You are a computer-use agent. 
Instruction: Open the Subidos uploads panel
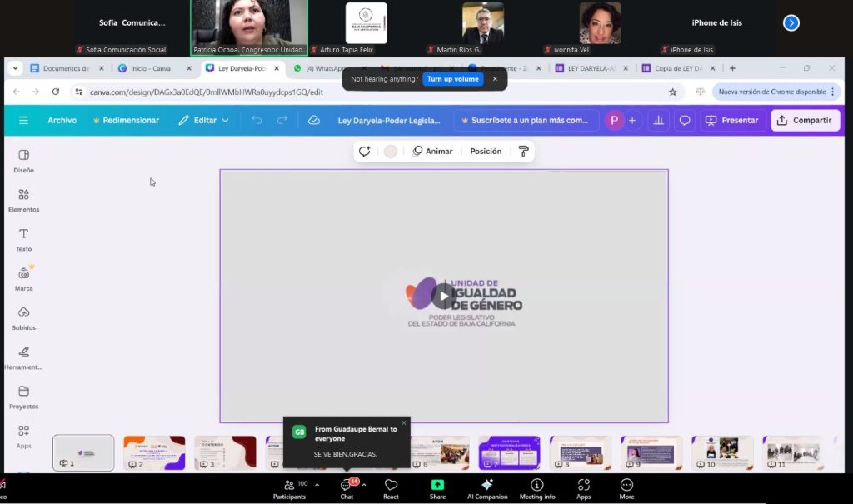pyautogui.click(x=23, y=317)
